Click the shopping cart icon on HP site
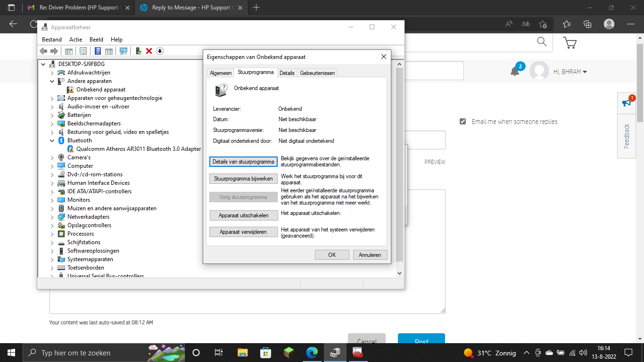 (570, 42)
